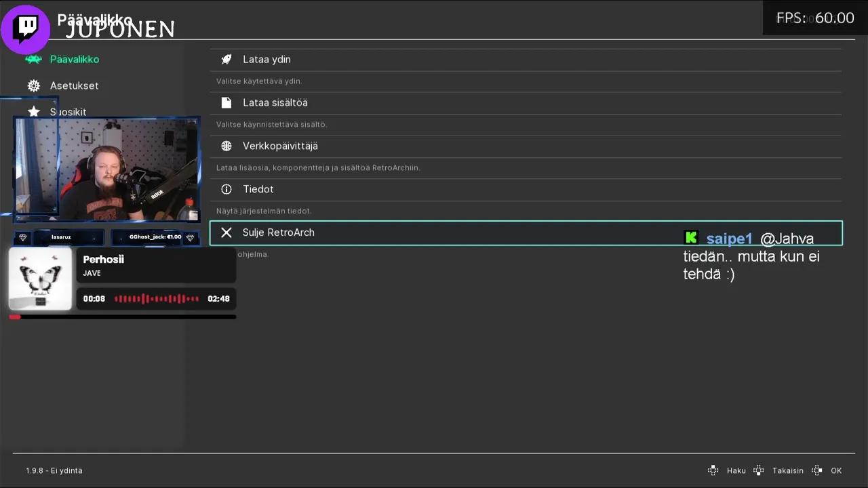The image size is (868, 488).
Task: Click the Takaisin d-pad icon
Action: click(759, 470)
